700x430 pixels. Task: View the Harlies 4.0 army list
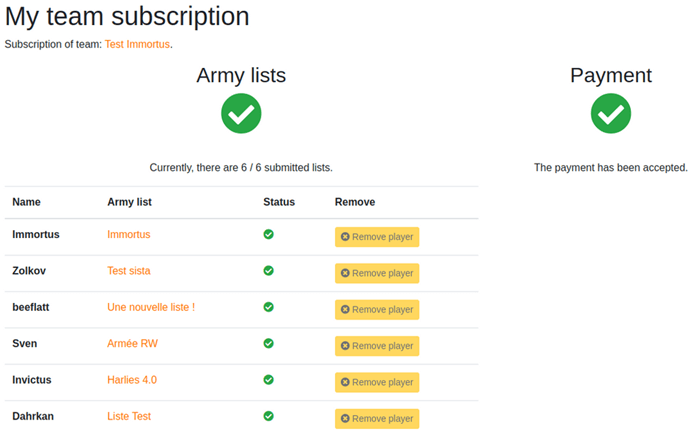pos(132,380)
